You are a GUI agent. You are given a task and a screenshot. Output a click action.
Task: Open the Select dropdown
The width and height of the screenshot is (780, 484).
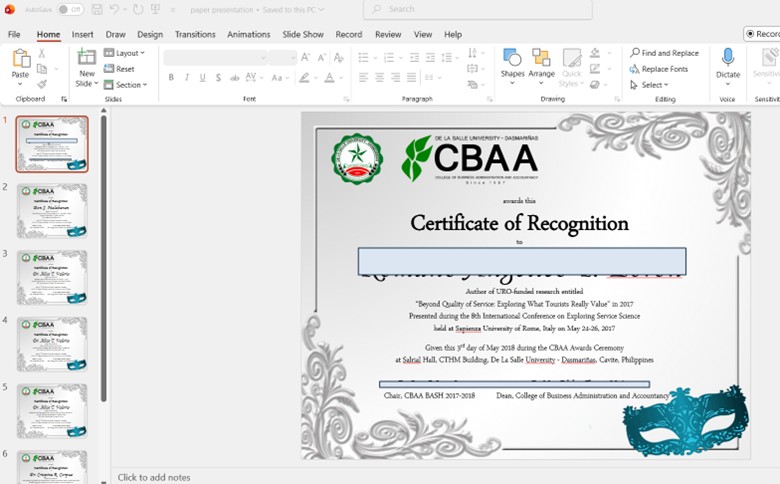coord(649,85)
